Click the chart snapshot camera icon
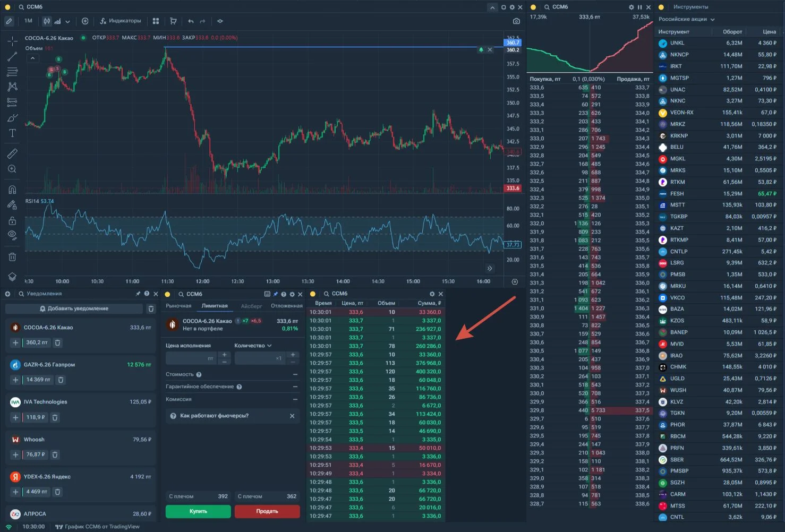The height and width of the screenshot is (532, 785). click(x=516, y=21)
